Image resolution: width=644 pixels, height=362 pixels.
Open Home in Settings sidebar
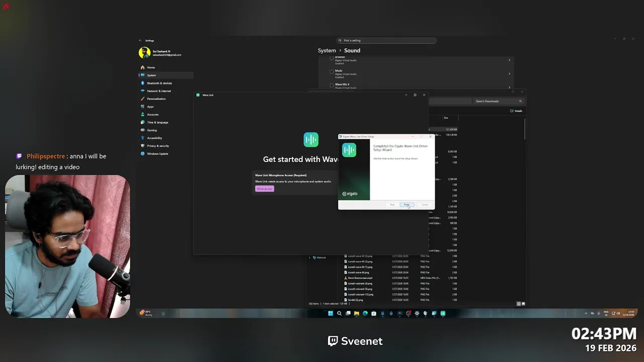pyautogui.click(x=166, y=67)
